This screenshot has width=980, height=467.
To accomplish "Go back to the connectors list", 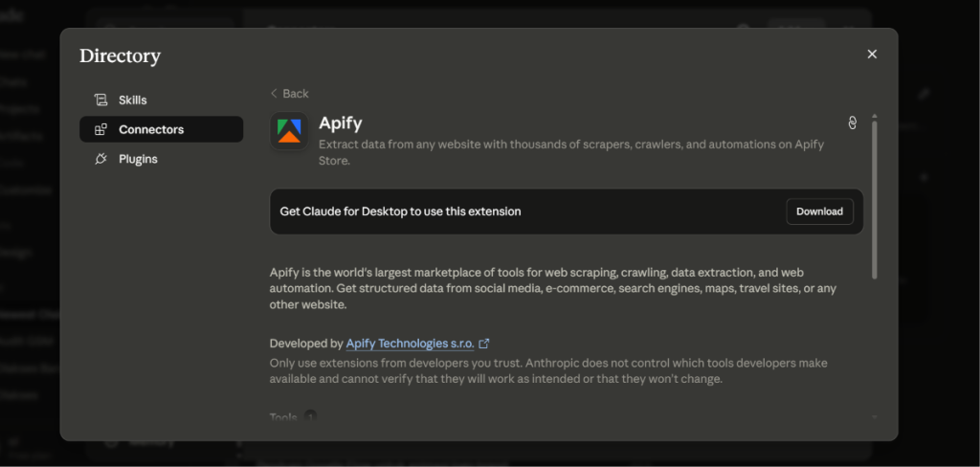I will pyautogui.click(x=289, y=93).
